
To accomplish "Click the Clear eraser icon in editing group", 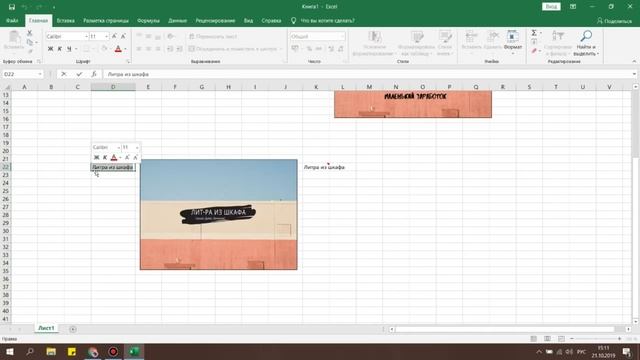I will tap(534, 51).
